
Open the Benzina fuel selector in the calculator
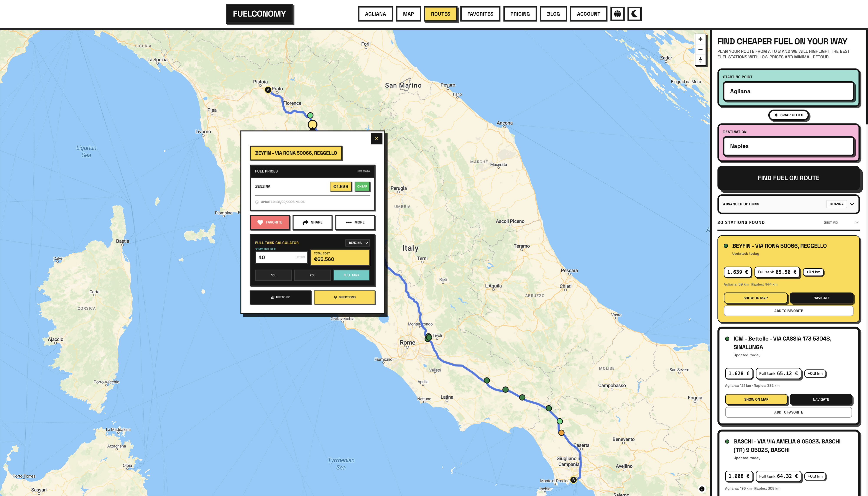[x=357, y=243]
